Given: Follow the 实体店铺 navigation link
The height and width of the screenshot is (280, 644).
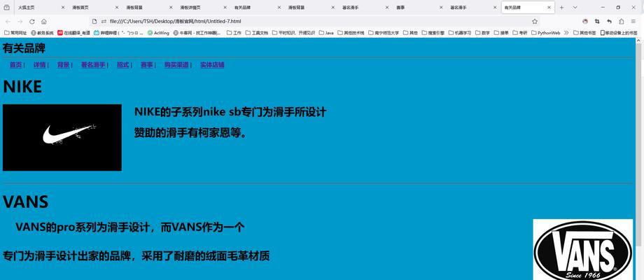Looking at the screenshot, I should coord(212,65).
